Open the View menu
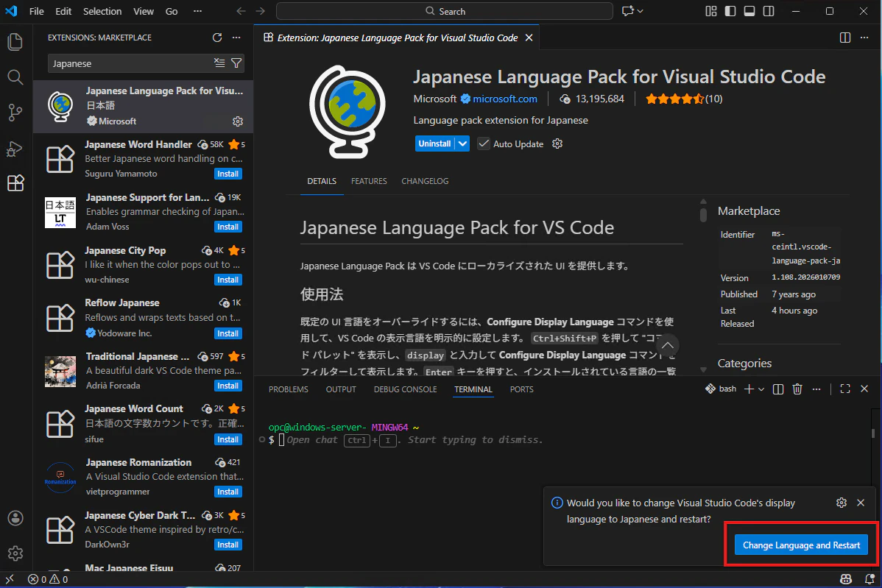Viewport: 882px width, 588px height. coord(144,11)
